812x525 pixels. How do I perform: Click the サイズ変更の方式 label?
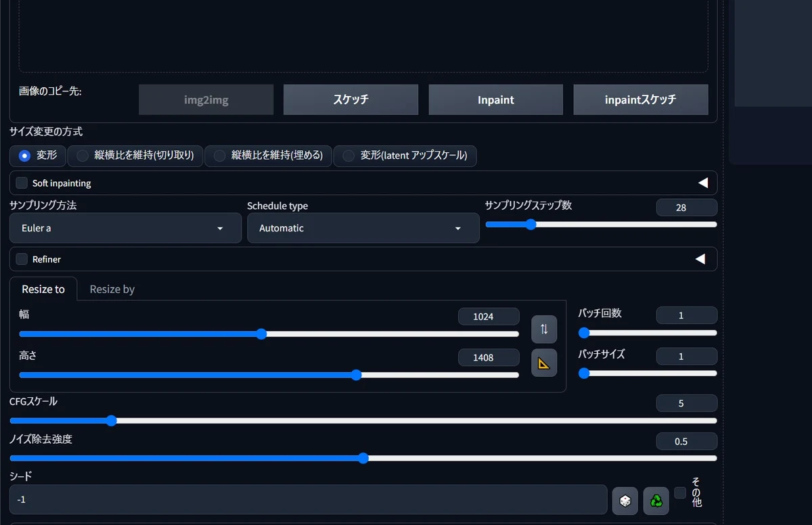[46, 131]
